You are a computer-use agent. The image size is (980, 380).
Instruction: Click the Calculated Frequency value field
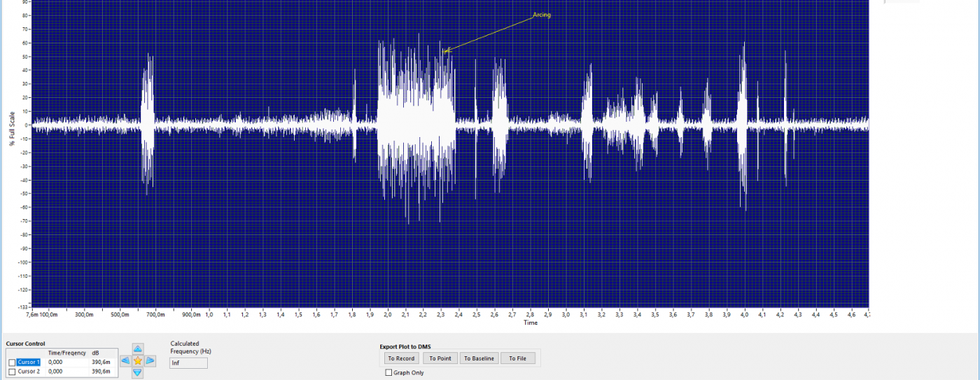pyautogui.click(x=188, y=363)
